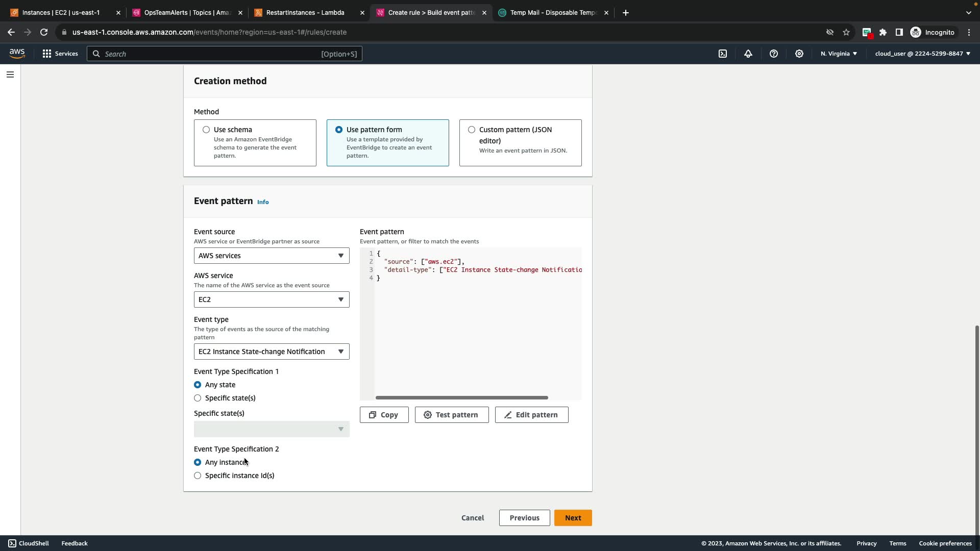Open the AWS support help icon

774,54
